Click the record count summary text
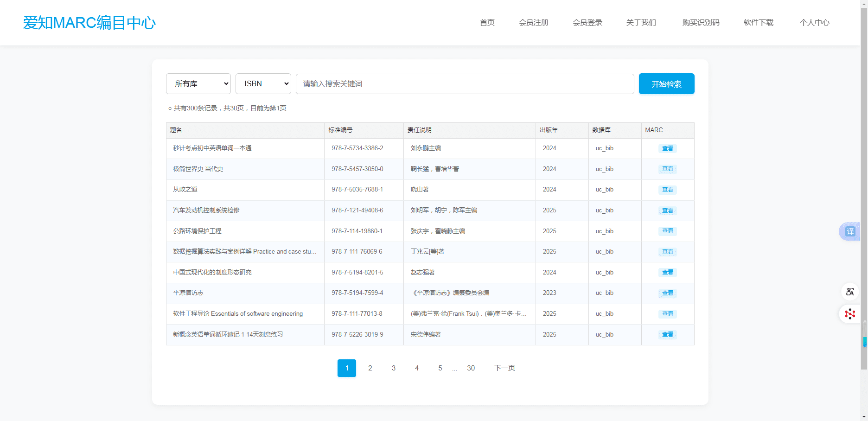The height and width of the screenshot is (421, 868). pos(230,108)
